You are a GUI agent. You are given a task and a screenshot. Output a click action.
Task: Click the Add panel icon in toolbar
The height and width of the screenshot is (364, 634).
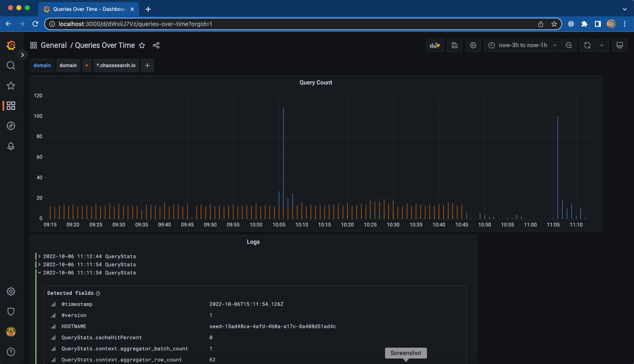[x=435, y=45]
